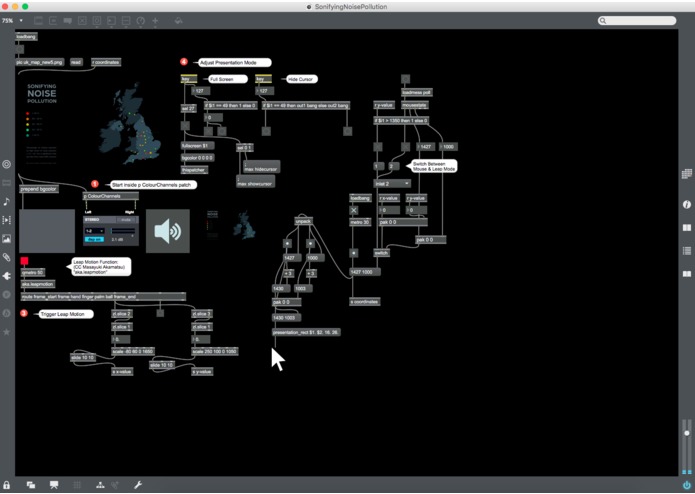695x494 pixels.
Task: Select the unpack object
Action: pyautogui.click(x=304, y=221)
